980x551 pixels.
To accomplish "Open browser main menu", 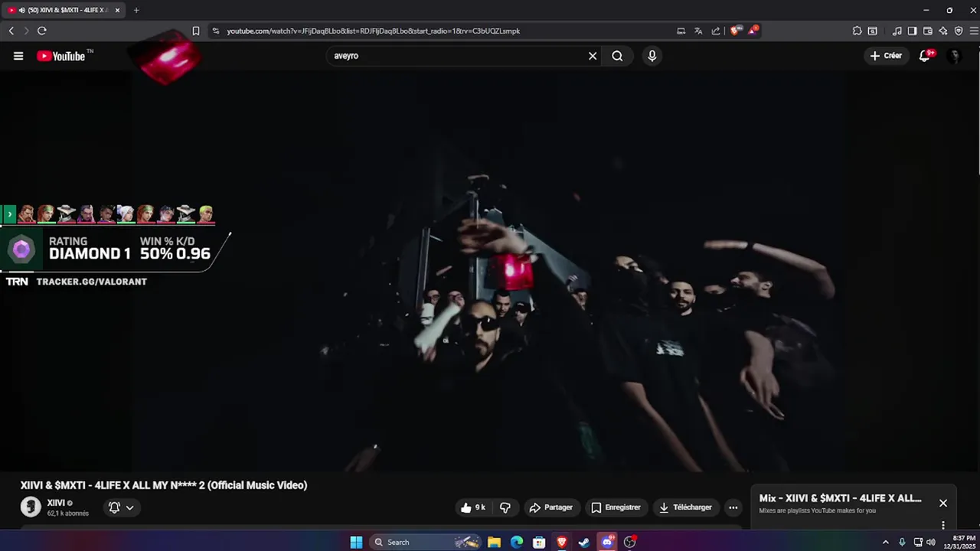I will click(974, 31).
